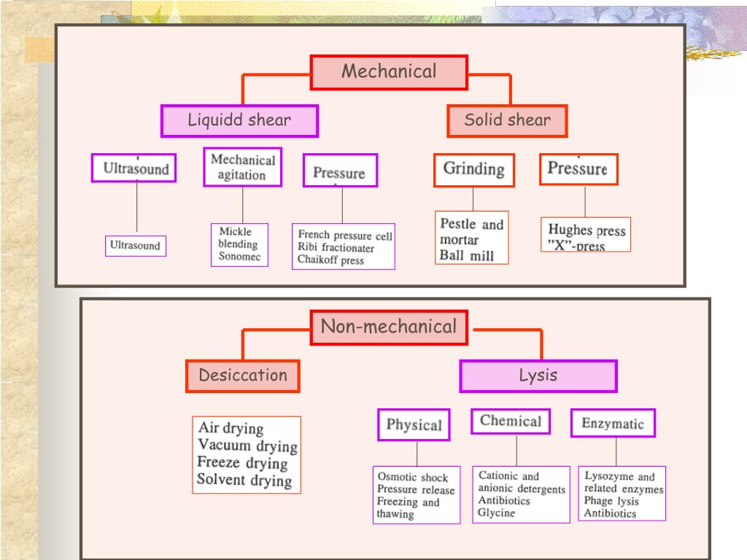Click the Physical box
The height and width of the screenshot is (560, 747).
tap(414, 425)
